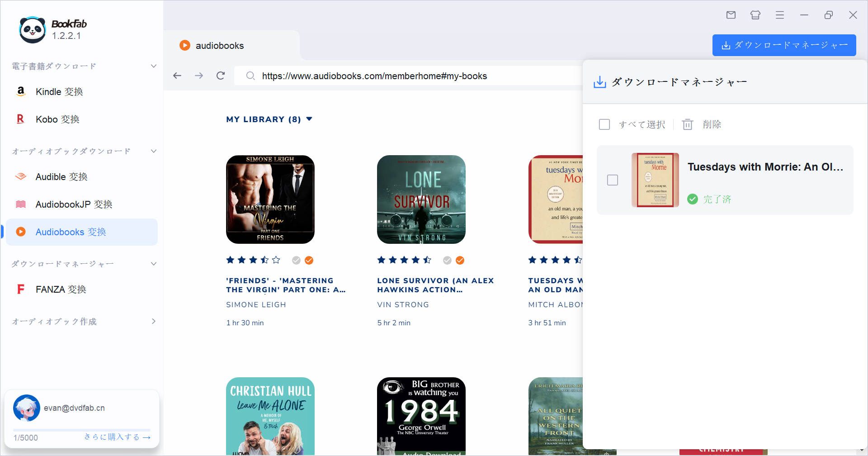This screenshot has height=456, width=868.
Task: Click the star rating for Lone Survivor
Action: [404, 260]
